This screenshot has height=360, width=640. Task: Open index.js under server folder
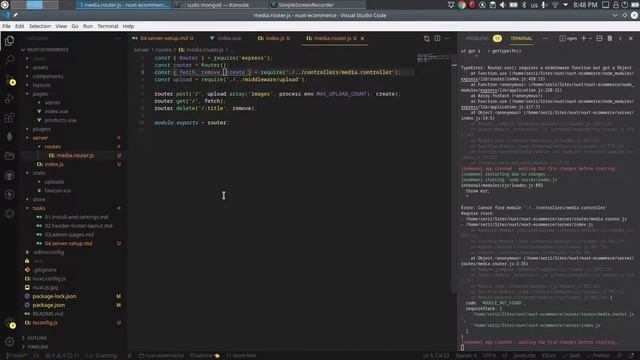[54, 164]
